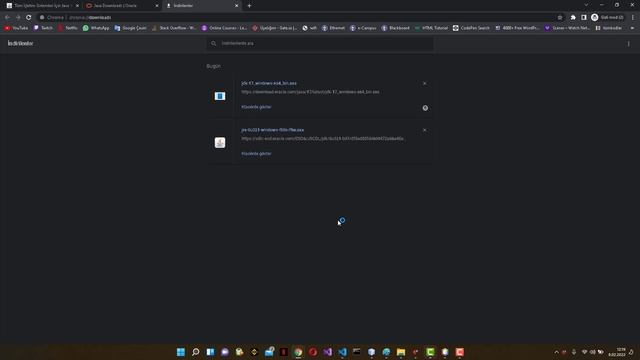Open the Online Courses bookmark
The width and height of the screenshot is (640, 360).
(224, 28)
